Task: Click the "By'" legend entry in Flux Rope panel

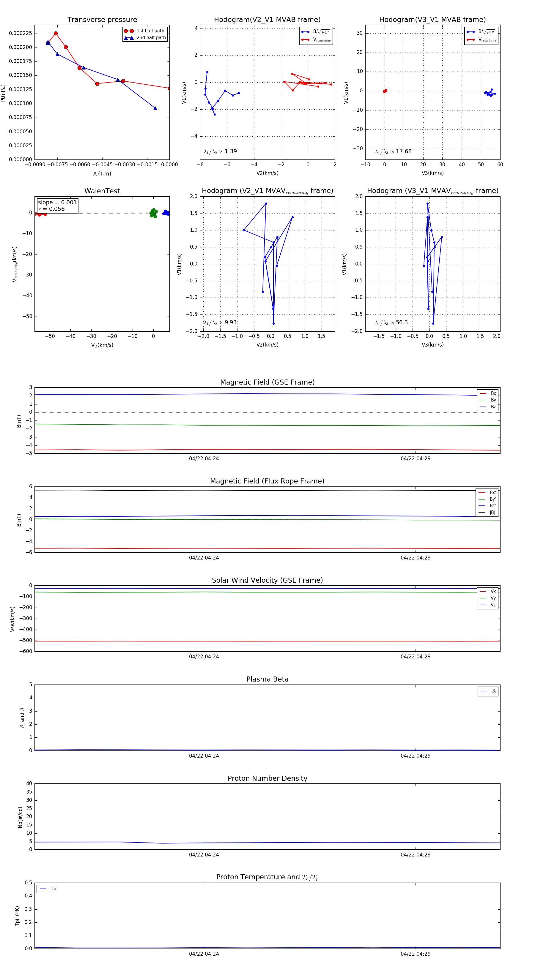Action: [487, 499]
